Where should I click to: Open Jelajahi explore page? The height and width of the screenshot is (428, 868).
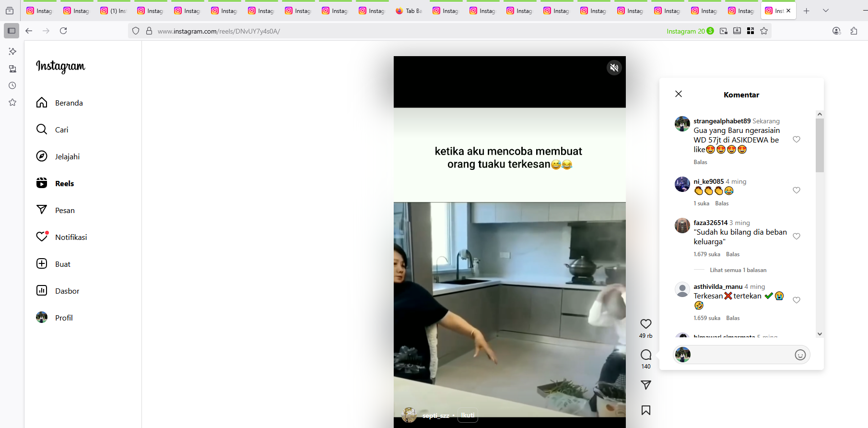pyautogui.click(x=58, y=156)
